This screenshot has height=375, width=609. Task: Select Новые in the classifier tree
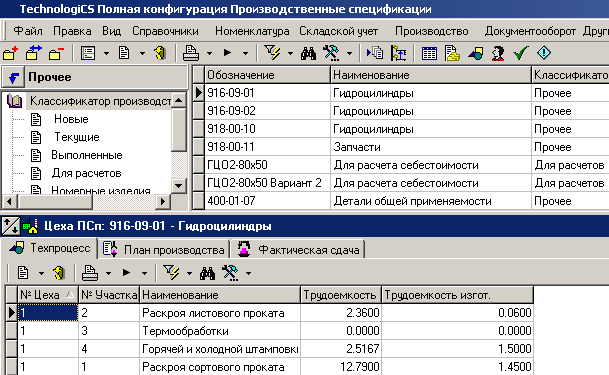click(x=71, y=119)
